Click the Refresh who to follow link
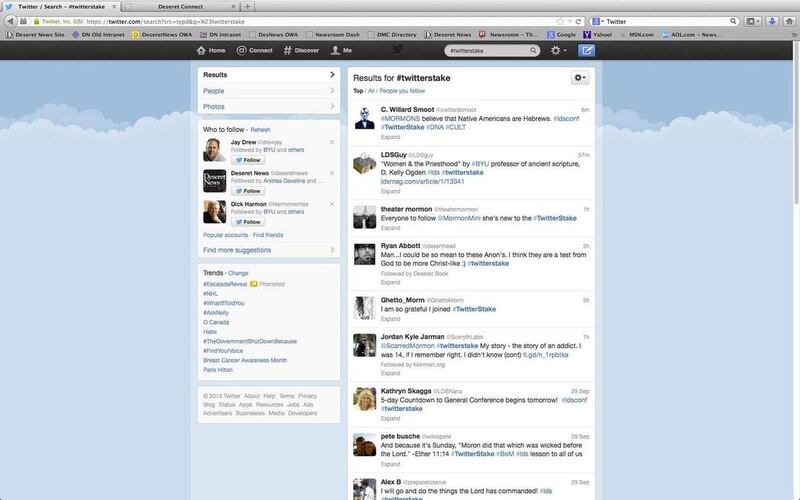Viewport: 800px width, 500px height. (260, 130)
